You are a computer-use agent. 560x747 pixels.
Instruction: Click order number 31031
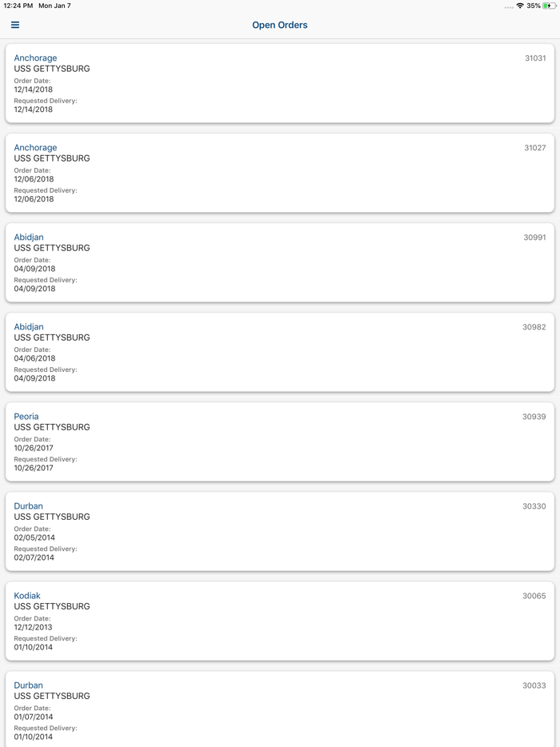535,58
